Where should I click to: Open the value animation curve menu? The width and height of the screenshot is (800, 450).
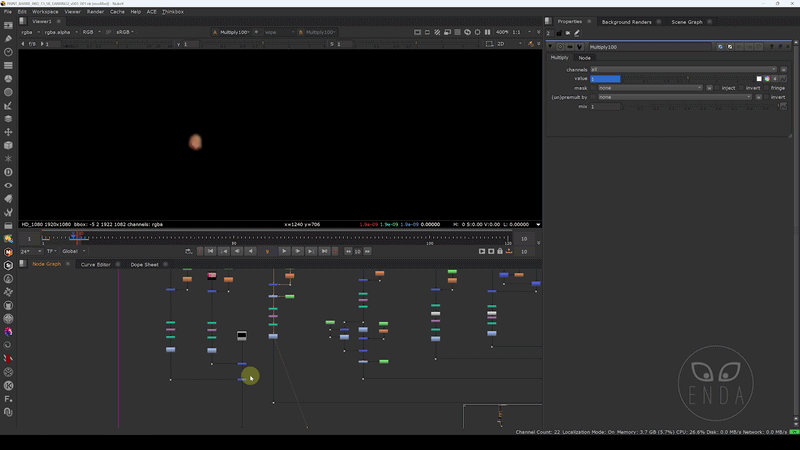pos(783,79)
